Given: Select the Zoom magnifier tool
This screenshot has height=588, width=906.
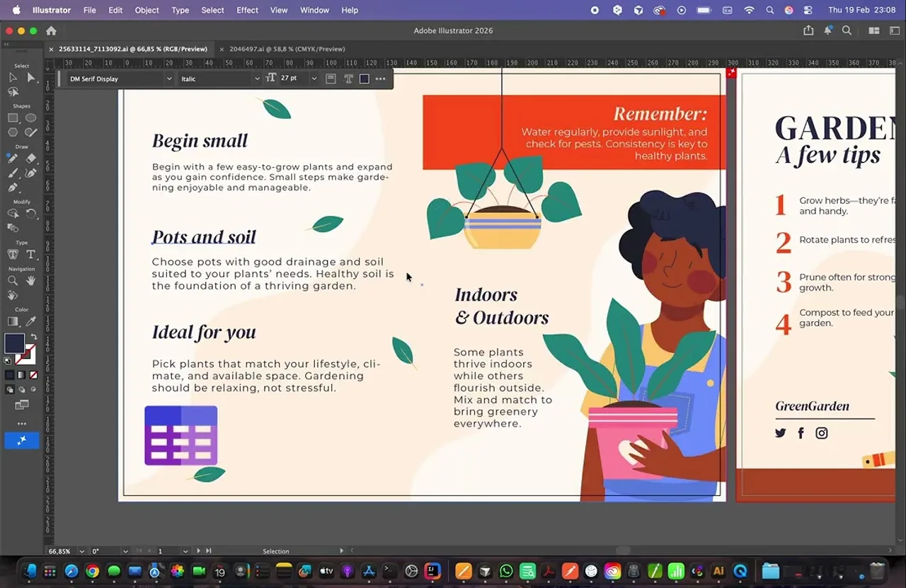Looking at the screenshot, I should click(13, 281).
